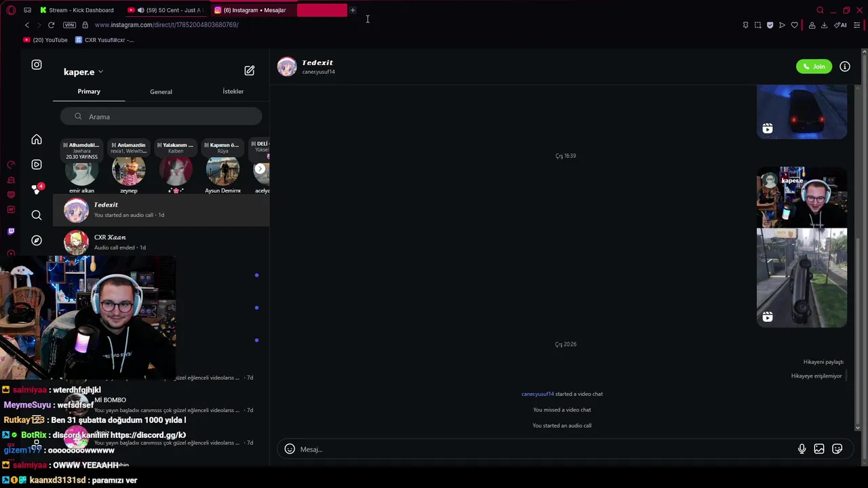Take a snapshot with the screenshot icon
This screenshot has width=868, height=488.
(x=757, y=25)
